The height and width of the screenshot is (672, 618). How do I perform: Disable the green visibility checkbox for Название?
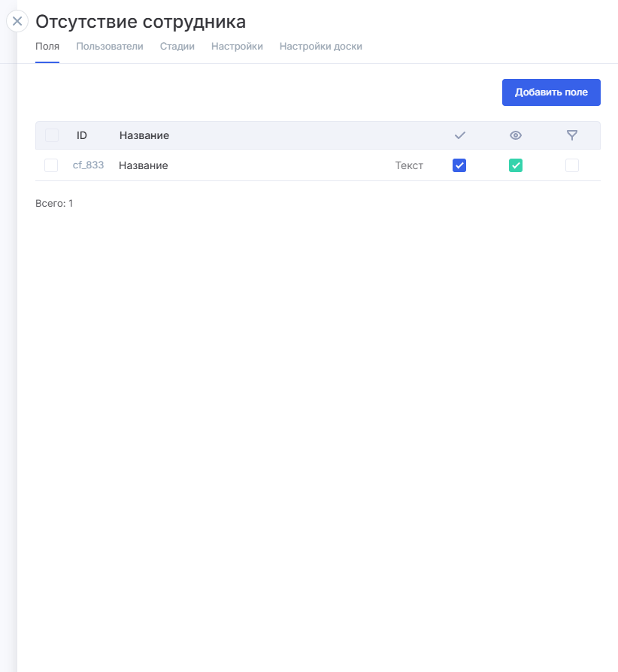pos(516,165)
